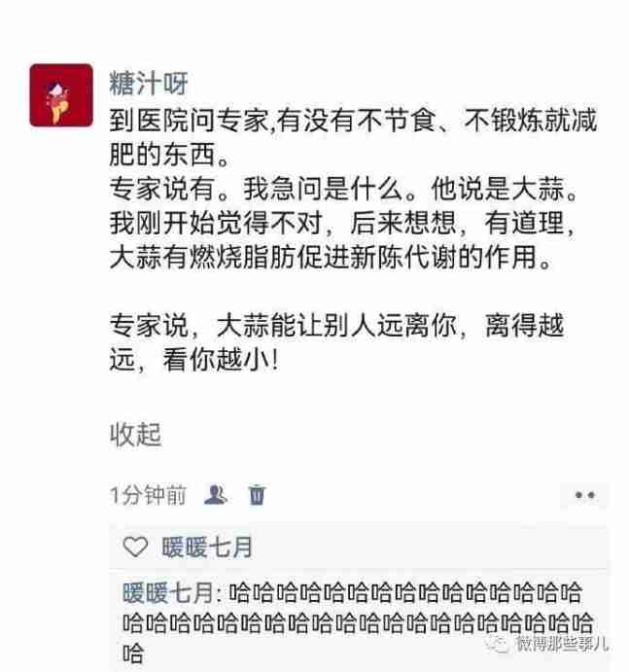Click the 微博那些事儿 watermark text

(x=560, y=643)
